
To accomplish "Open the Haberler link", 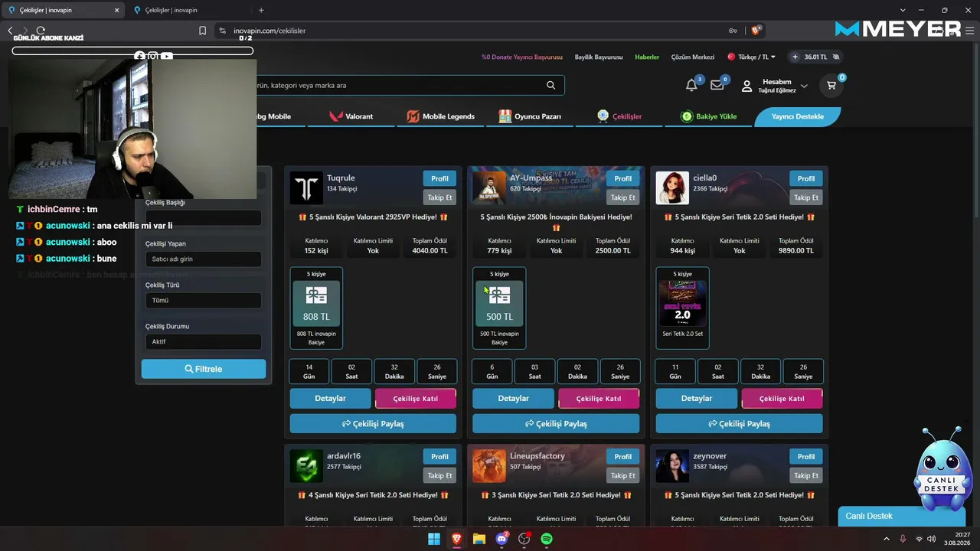I will pos(647,57).
